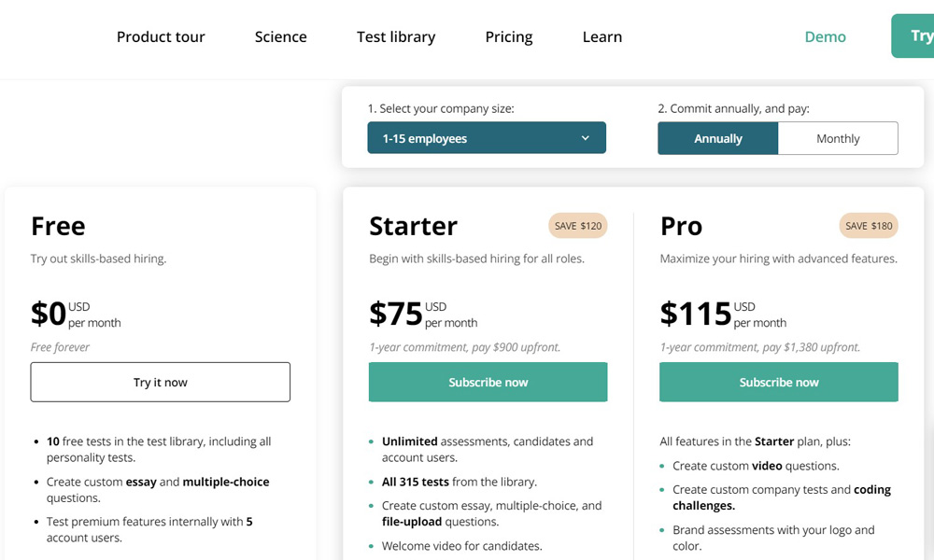Image resolution: width=934 pixels, height=560 pixels.
Task: Select the Pricing tab
Action: [x=508, y=37]
